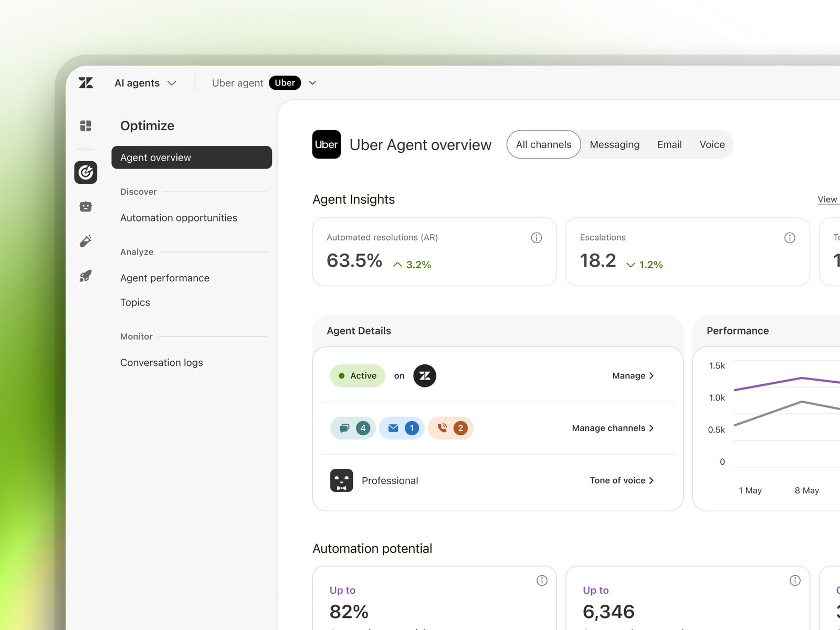Switch to the Voice tab
Viewport: 840px width, 630px height.
pos(712,144)
